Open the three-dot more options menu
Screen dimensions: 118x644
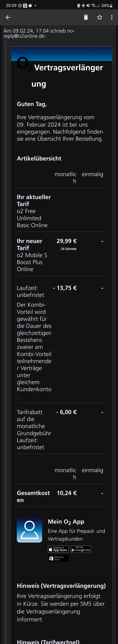(112, 17)
